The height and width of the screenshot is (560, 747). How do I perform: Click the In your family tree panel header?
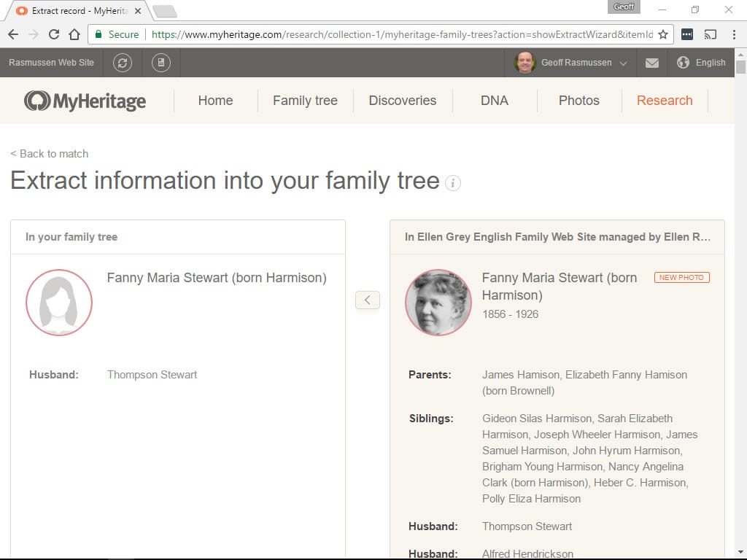pyautogui.click(x=71, y=237)
